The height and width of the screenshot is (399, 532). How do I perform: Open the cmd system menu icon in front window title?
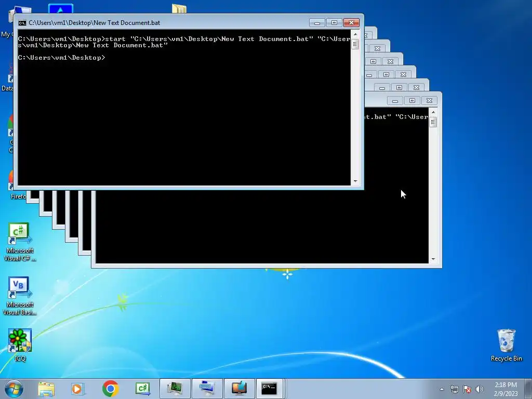22,23
